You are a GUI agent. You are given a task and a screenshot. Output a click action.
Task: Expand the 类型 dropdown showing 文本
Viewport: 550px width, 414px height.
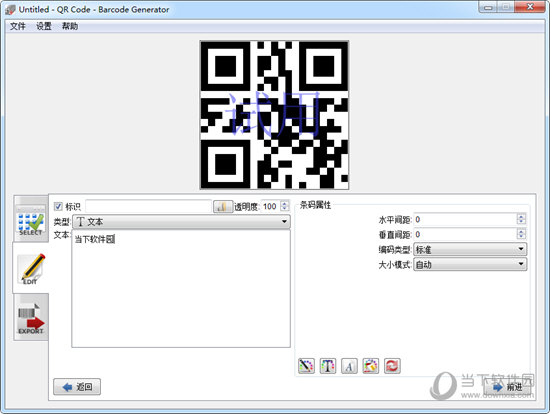pyautogui.click(x=181, y=222)
